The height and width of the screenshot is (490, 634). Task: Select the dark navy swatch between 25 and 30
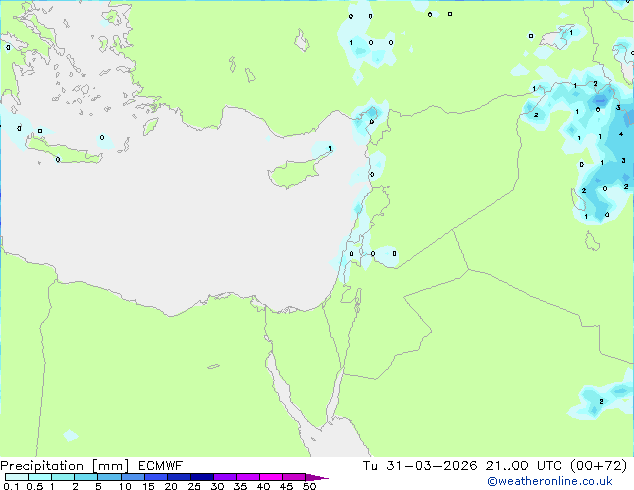(x=202, y=477)
